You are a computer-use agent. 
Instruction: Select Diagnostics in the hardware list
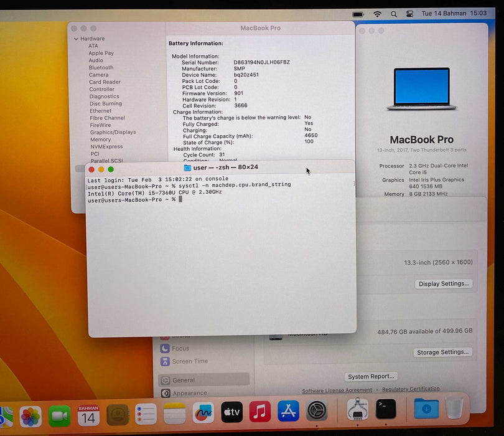tap(104, 96)
